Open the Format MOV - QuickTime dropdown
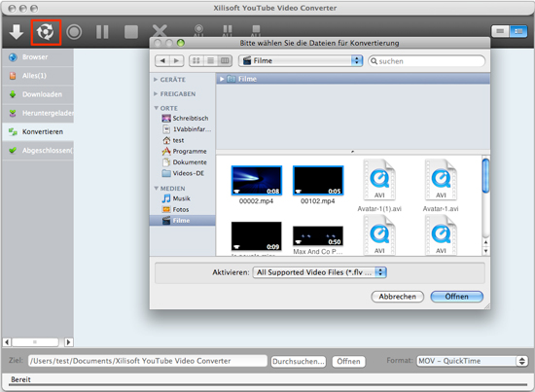Image resolution: width=535 pixels, height=392 pixels. (472, 361)
